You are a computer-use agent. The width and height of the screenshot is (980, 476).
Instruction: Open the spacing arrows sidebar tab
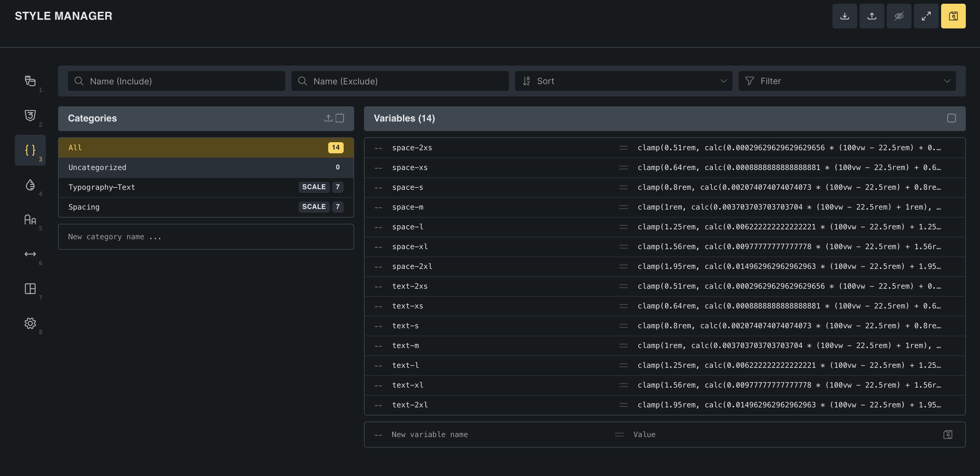coord(30,254)
